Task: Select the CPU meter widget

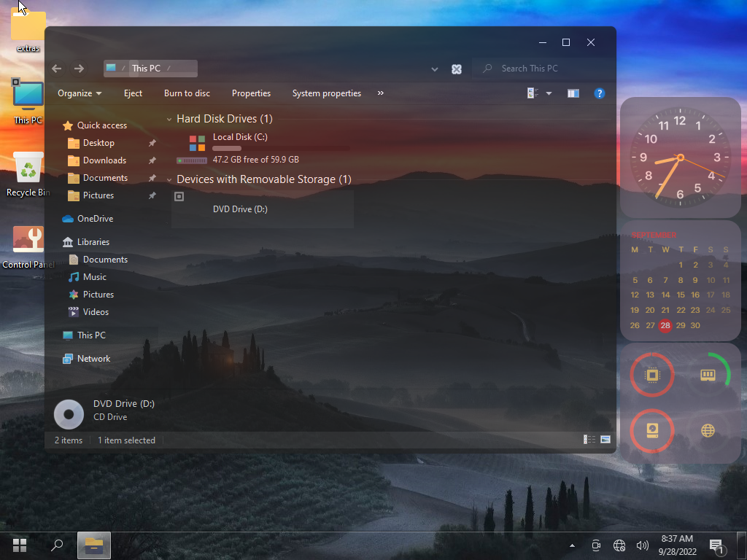Action: pos(652,376)
